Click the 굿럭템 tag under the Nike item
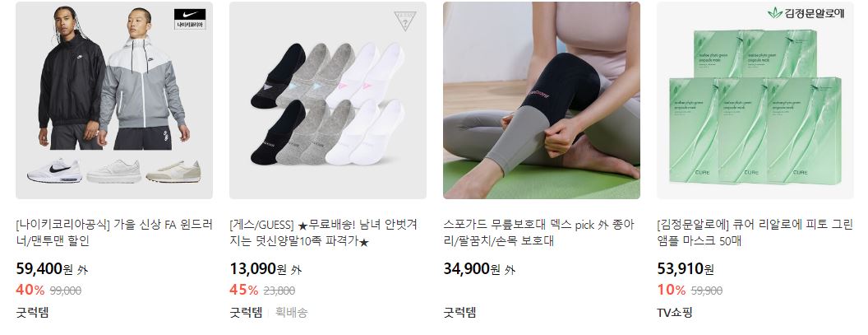Image resolution: width=868 pixels, height=335 pixels. pyautogui.click(x=32, y=312)
